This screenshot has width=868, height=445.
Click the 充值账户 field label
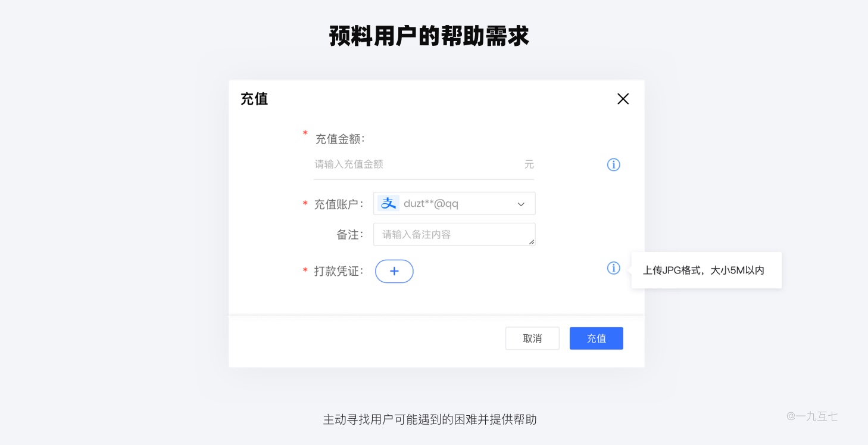point(339,204)
